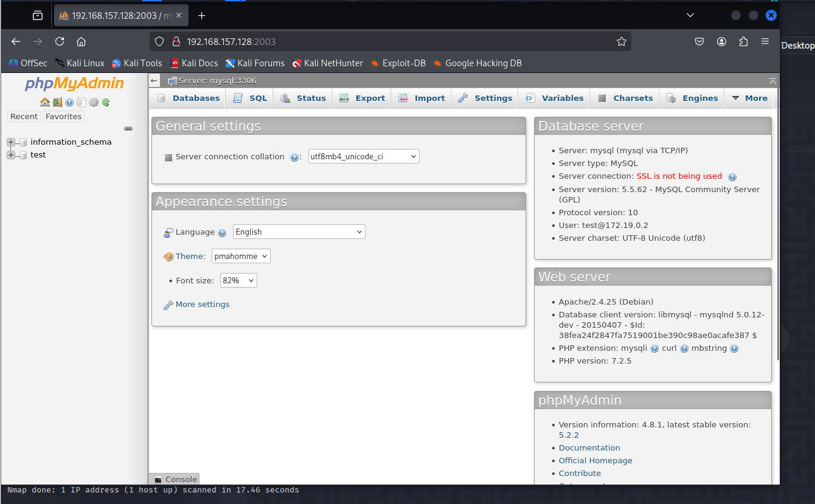815x504 pixels.
Task: Click the collapse-top-menu arrow at breadcrumb right
Action: tap(772, 80)
